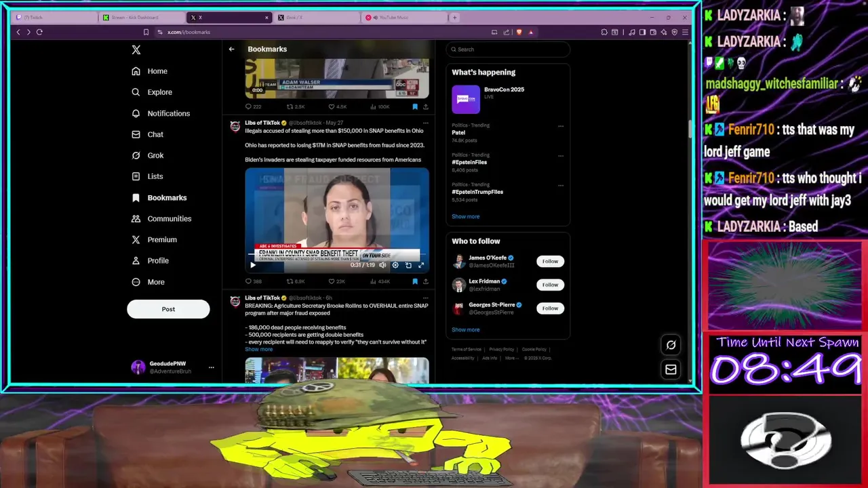Screen dimensions: 868x488
Task: Open a new browser tab
Action: (x=454, y=18)
